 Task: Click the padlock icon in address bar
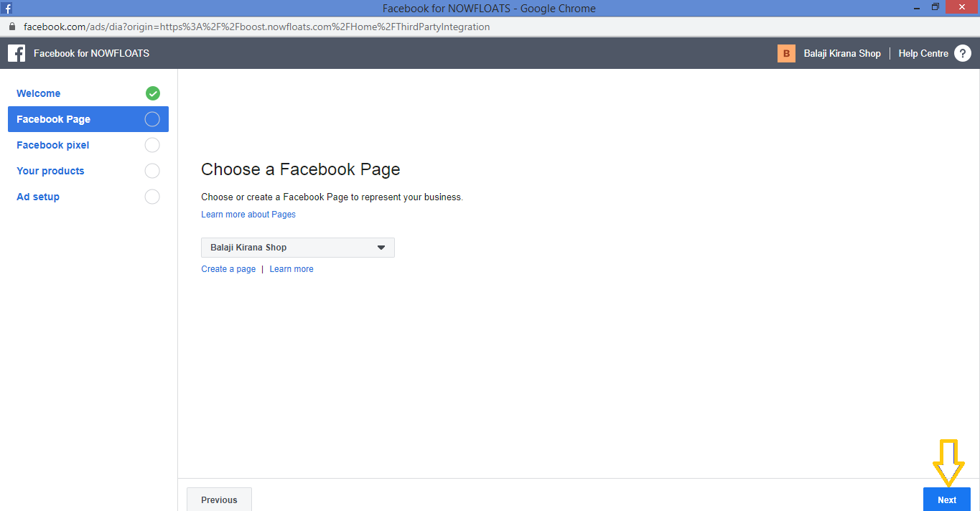pyautogui.click(x=11, y=27)
